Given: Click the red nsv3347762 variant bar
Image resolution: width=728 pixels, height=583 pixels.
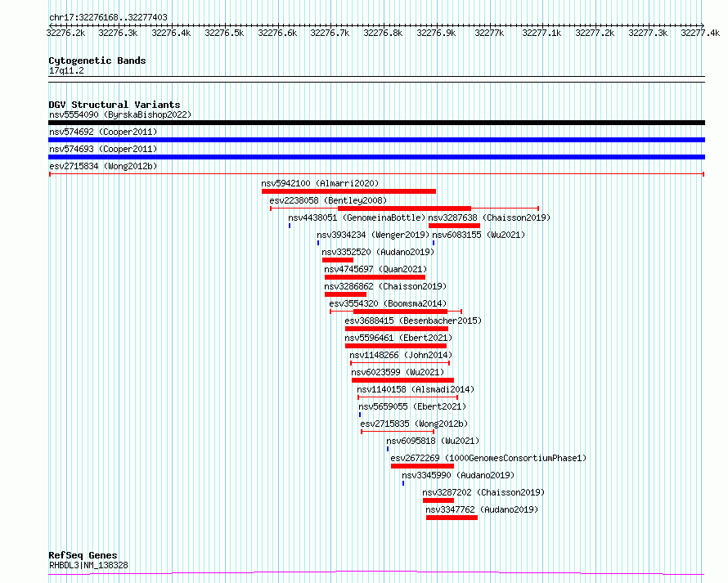Looking at the screenshot, I should point(452,518).
